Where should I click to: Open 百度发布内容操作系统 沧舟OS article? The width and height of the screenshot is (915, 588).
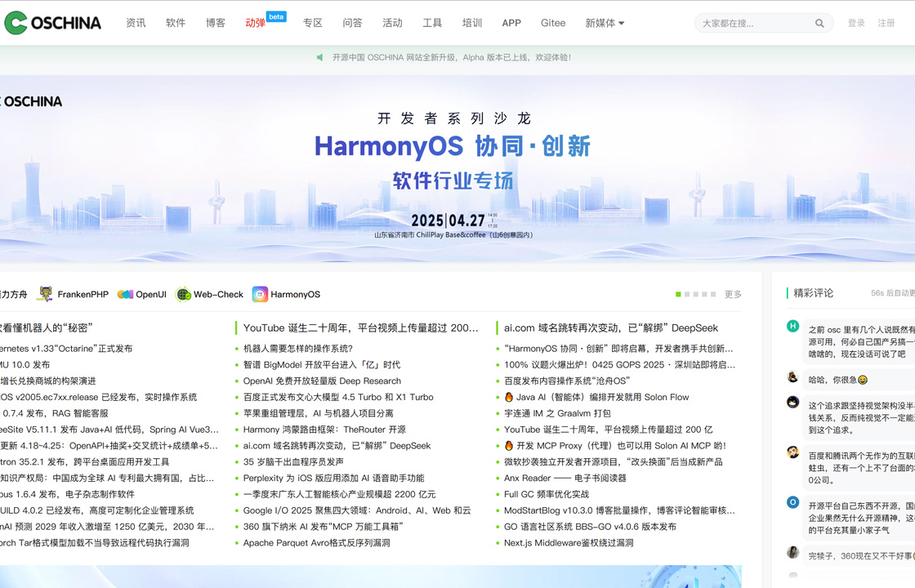pyautogui.click(x=567, y=381)
